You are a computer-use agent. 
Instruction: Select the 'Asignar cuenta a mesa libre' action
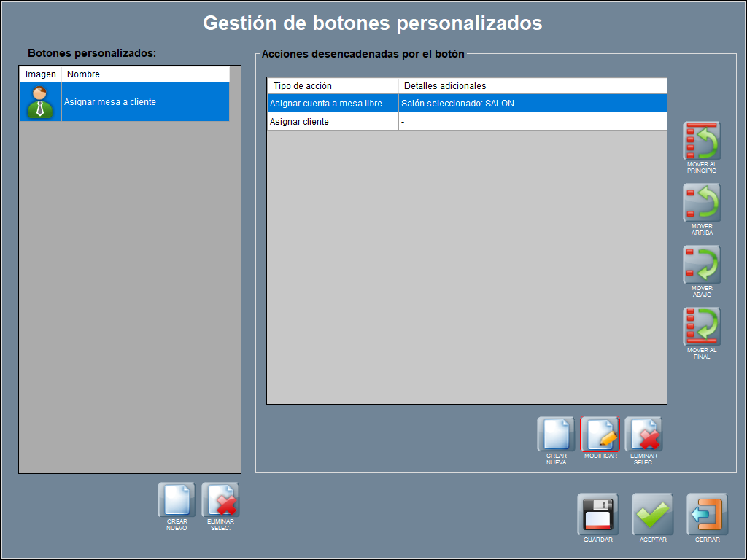[326, 104]
